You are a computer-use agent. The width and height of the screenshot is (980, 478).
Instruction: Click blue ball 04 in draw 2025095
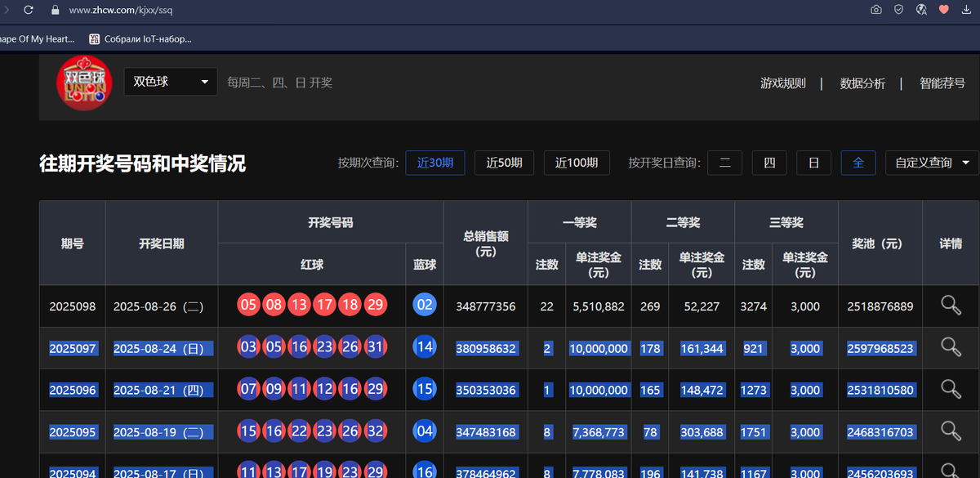coord(425,431)
